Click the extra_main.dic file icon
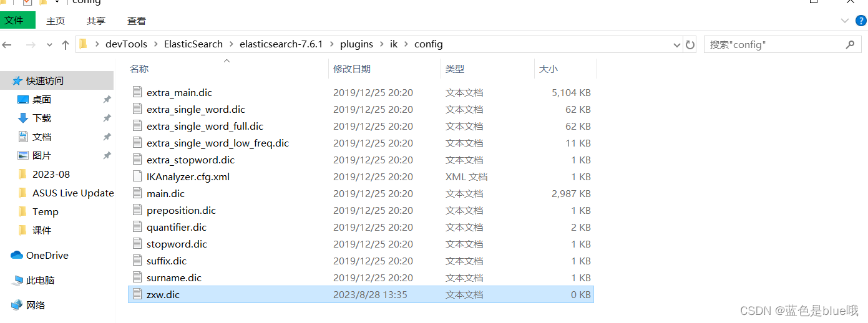This screenshot has height=323, width=868. pyautogui.click(x=138, y=92)
